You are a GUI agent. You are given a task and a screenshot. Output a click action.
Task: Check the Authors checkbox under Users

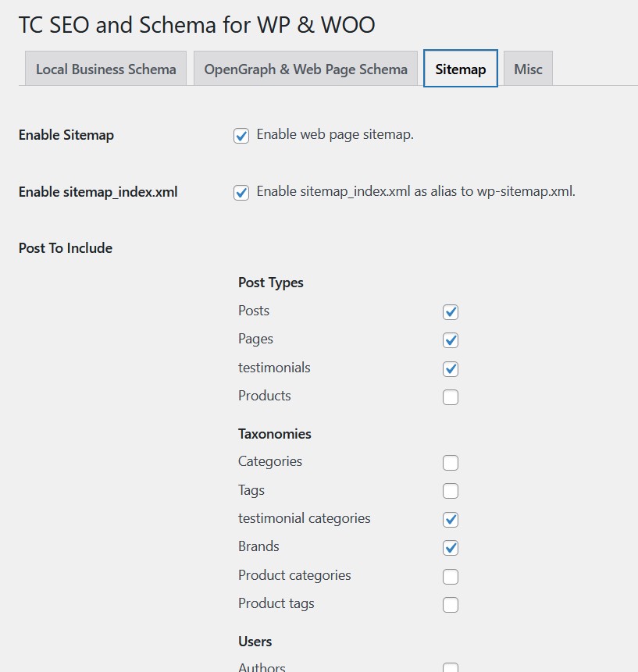pos(450,670)
